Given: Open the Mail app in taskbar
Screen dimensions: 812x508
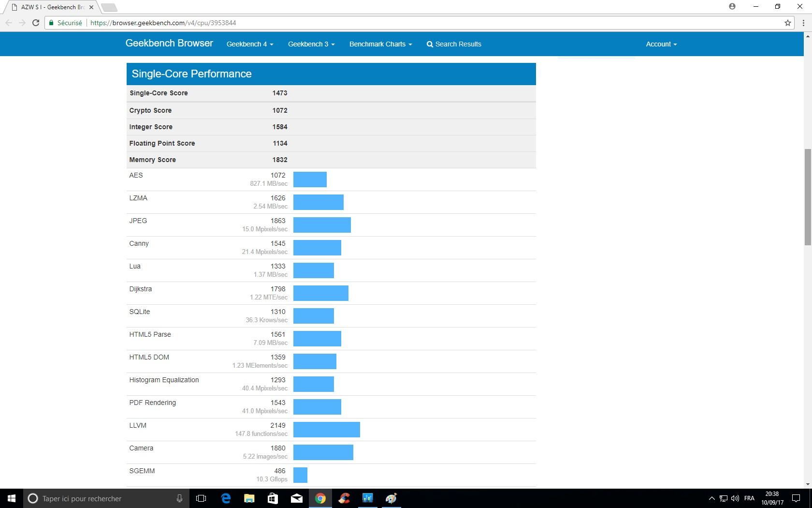Looking at the screenshot, I should (297, 498).
